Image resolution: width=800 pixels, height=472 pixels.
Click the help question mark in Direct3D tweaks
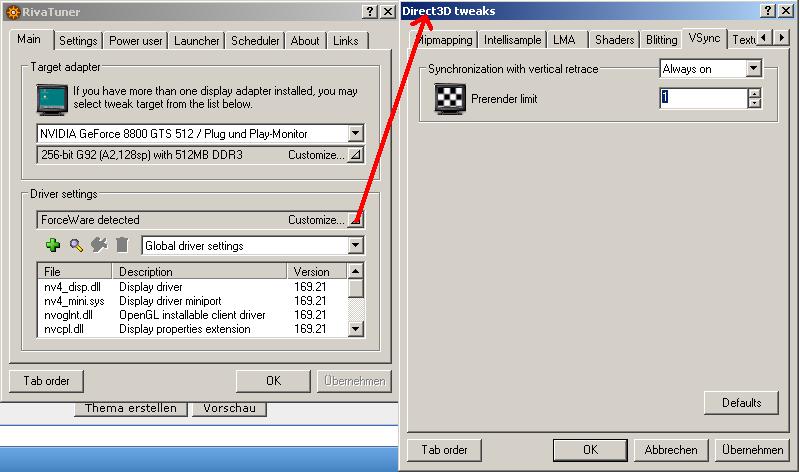768,11
